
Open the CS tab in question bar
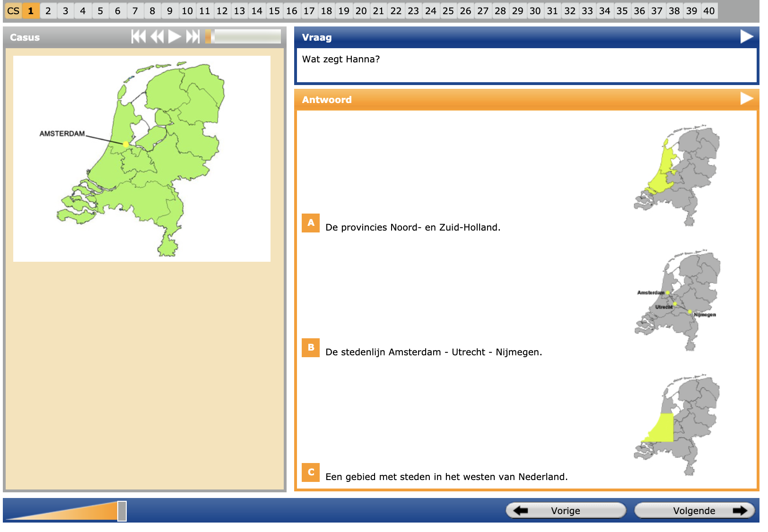click(13, 11)
